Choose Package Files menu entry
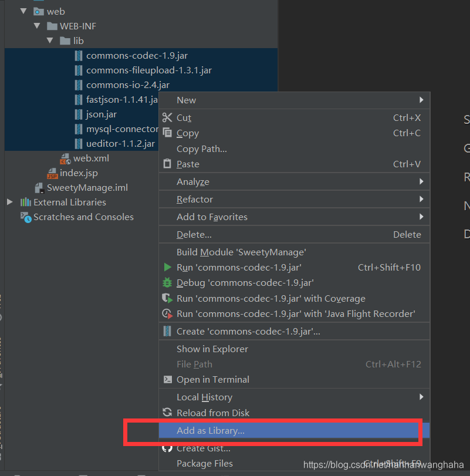The width and height of the screenshot is (470, 476). click(x=294, y=464)
